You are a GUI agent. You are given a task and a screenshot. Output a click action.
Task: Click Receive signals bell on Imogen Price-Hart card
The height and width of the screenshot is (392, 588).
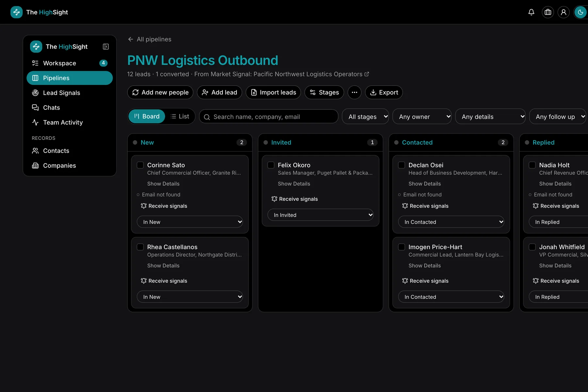click(425, 281)
